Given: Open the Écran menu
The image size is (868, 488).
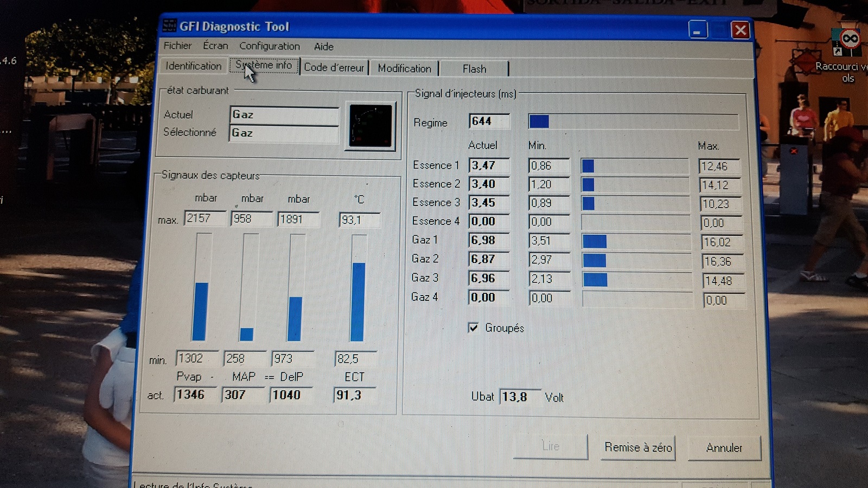Looking at the screenshot, I should pyautogui.click(x=215, y=46).
